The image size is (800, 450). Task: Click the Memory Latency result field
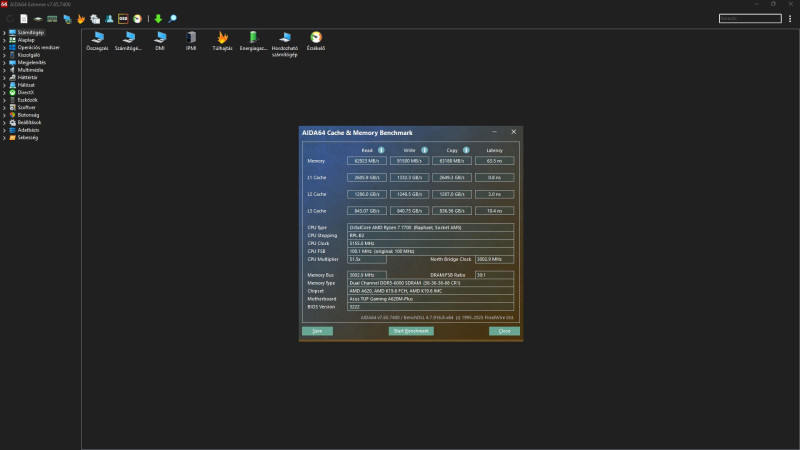[x=494, y=161]
